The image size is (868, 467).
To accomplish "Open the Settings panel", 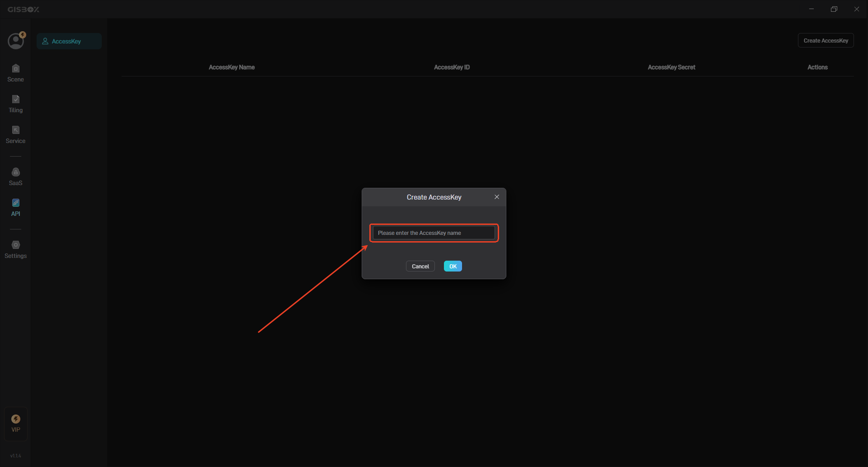I will click(x=15, y=248).
